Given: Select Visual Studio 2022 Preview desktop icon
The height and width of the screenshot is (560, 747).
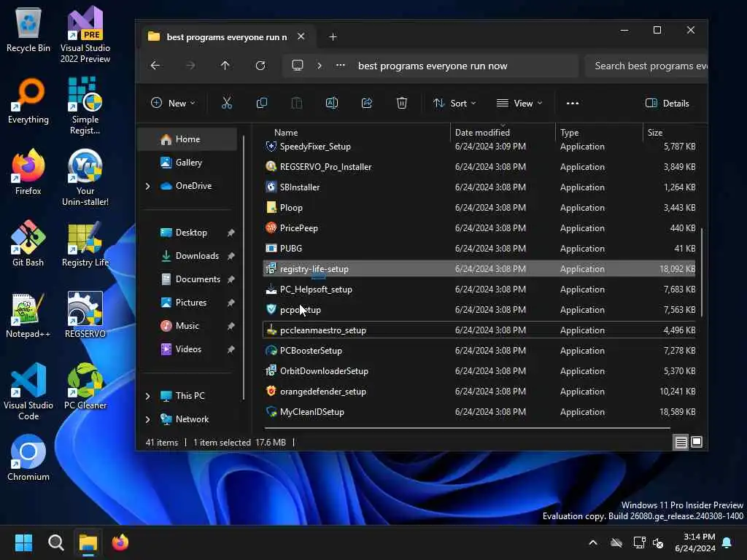Looking at the screenshot, I should pos(85,35).
